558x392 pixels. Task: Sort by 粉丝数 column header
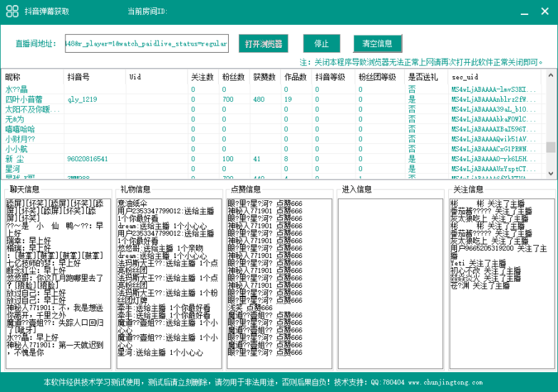click(x=234, y=77)
